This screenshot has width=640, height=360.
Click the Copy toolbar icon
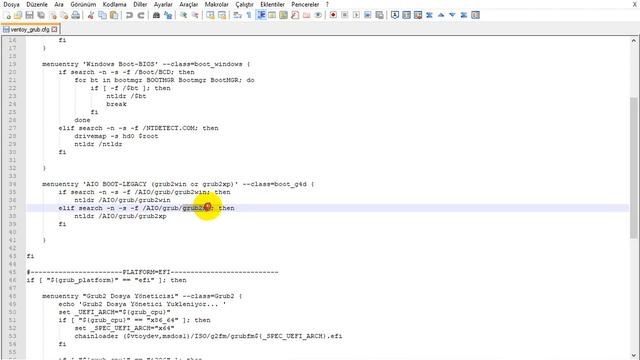point(102,15)
